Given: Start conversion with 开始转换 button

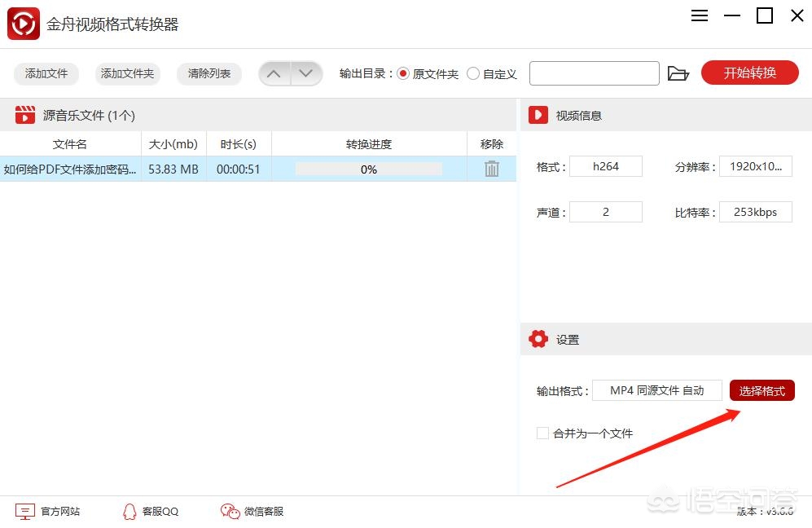Looking at the screenshot, I should [749, 73].
